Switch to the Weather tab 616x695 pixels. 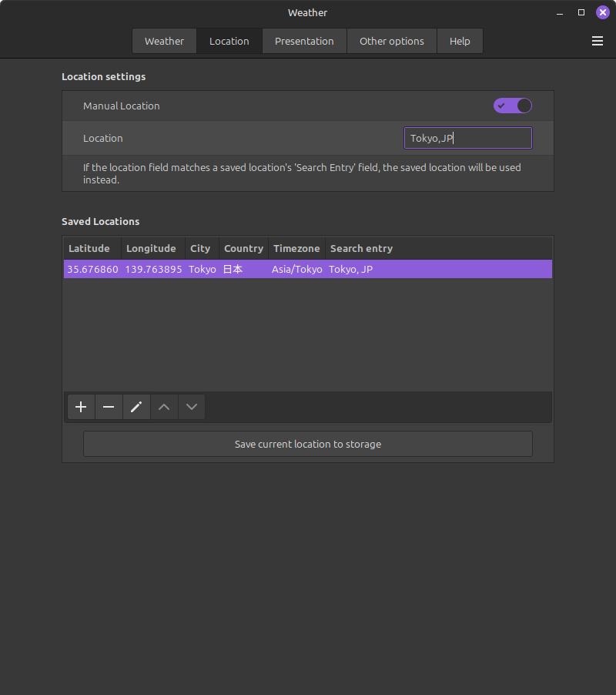point(164,42)
